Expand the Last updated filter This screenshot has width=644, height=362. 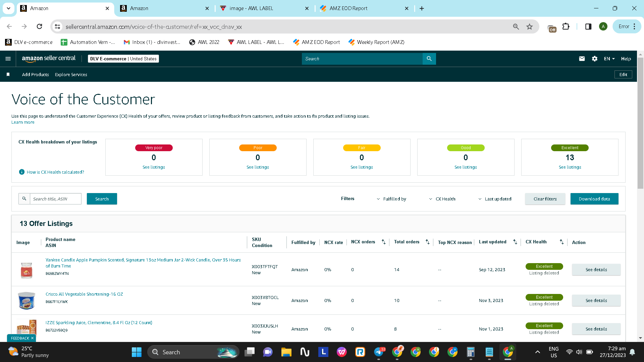[x=495, y=199]
